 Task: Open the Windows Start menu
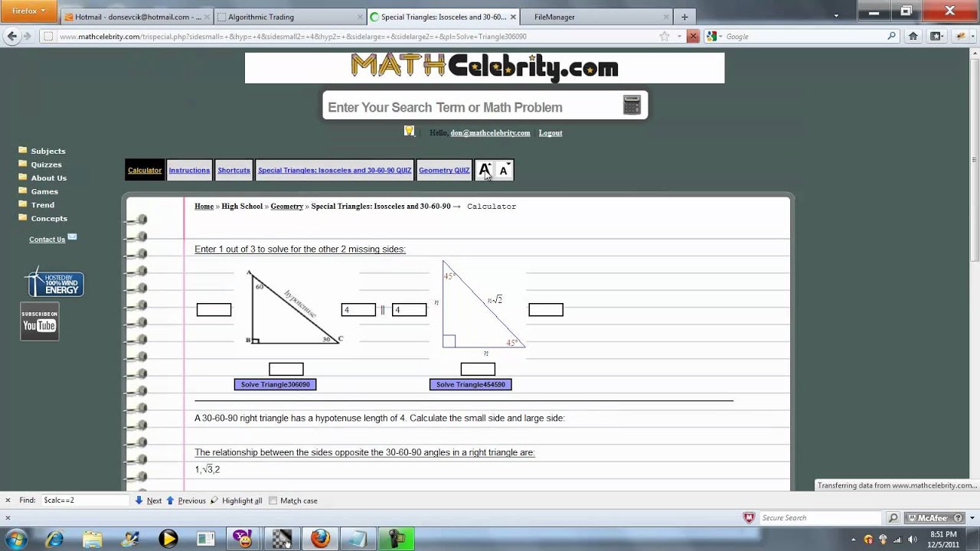tap(16, 539)
